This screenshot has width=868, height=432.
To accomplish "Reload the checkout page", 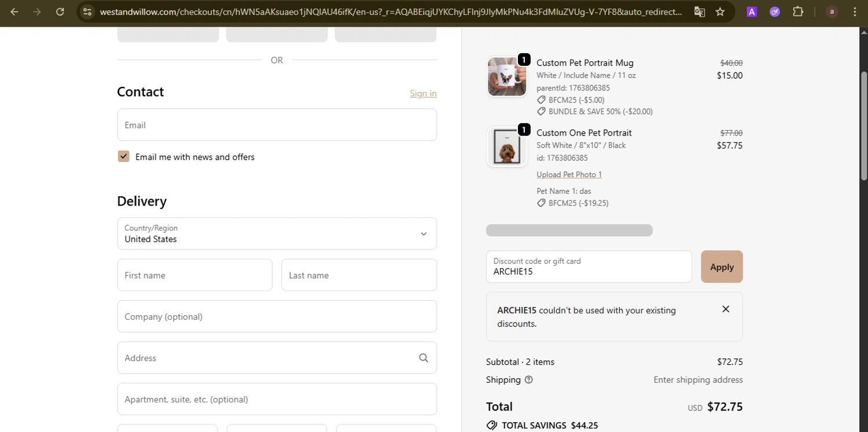I will click(x=60, y=12).
